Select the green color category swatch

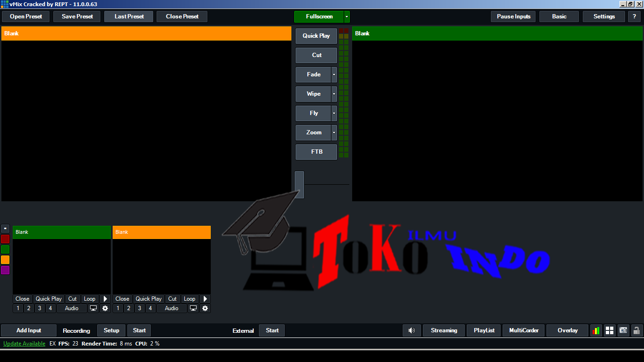(x=5, y=249)
